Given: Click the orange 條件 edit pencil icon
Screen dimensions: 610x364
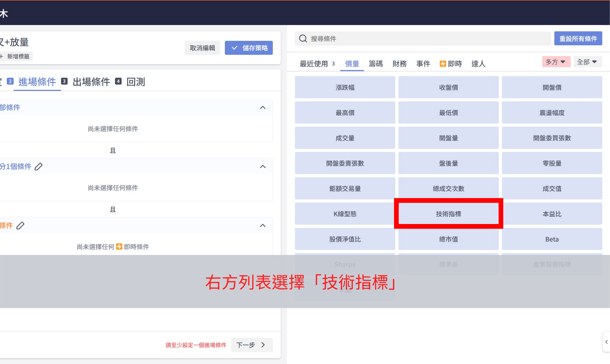Looking at the screenshot, I should (x=20, y=225).
